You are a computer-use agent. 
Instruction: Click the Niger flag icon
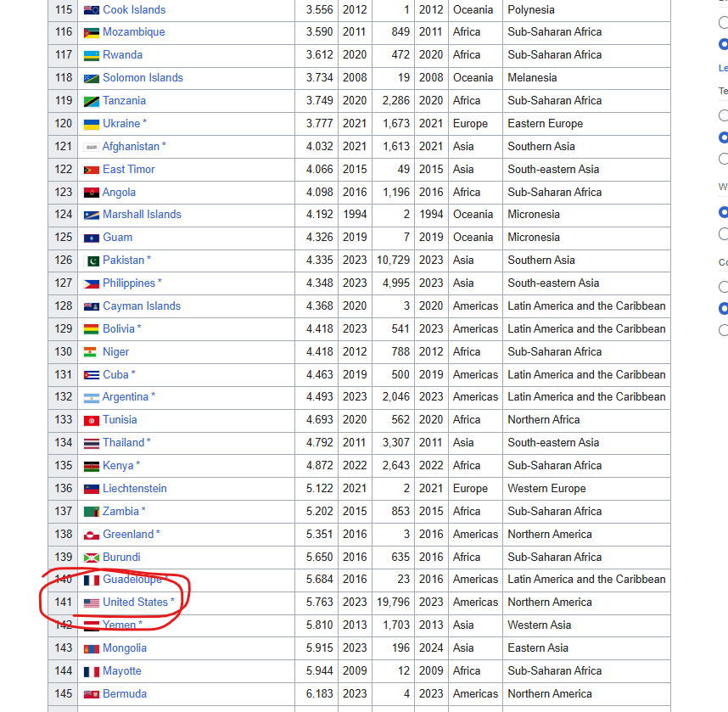tap(90, 352)
